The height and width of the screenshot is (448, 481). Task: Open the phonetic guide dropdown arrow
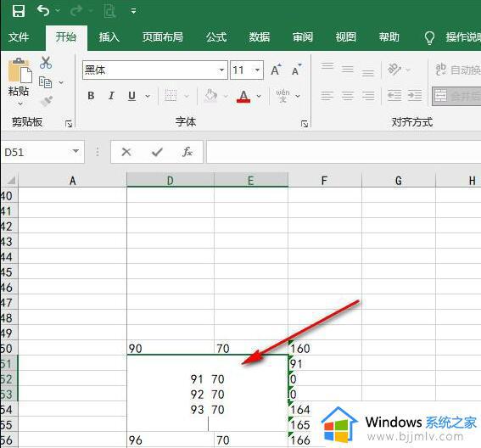[x=298, y=96]
